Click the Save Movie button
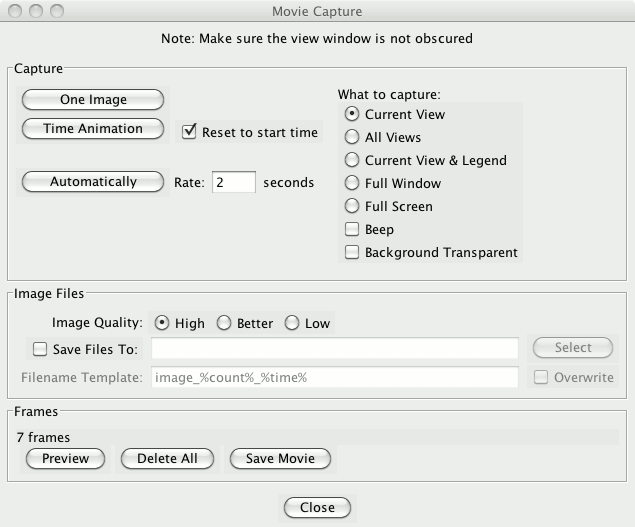 280,459
